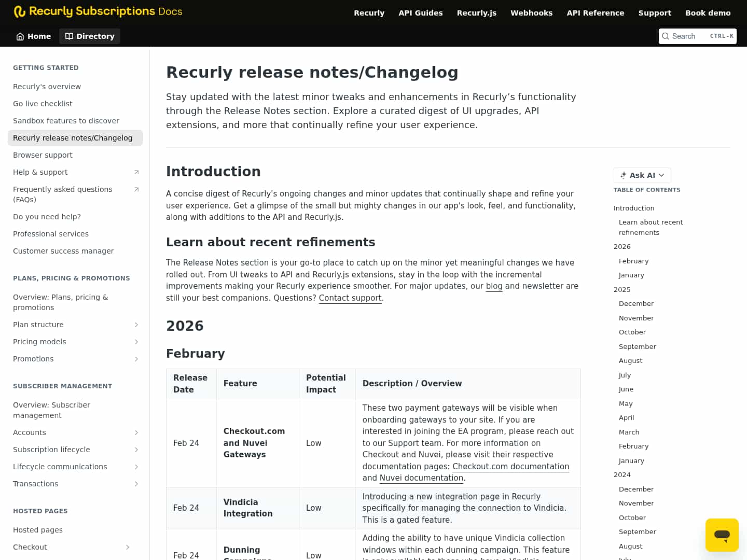Expand the Accounts sidebar section
Image resolution: width=747 pixels, height=560 pixels.
[136, 432]
